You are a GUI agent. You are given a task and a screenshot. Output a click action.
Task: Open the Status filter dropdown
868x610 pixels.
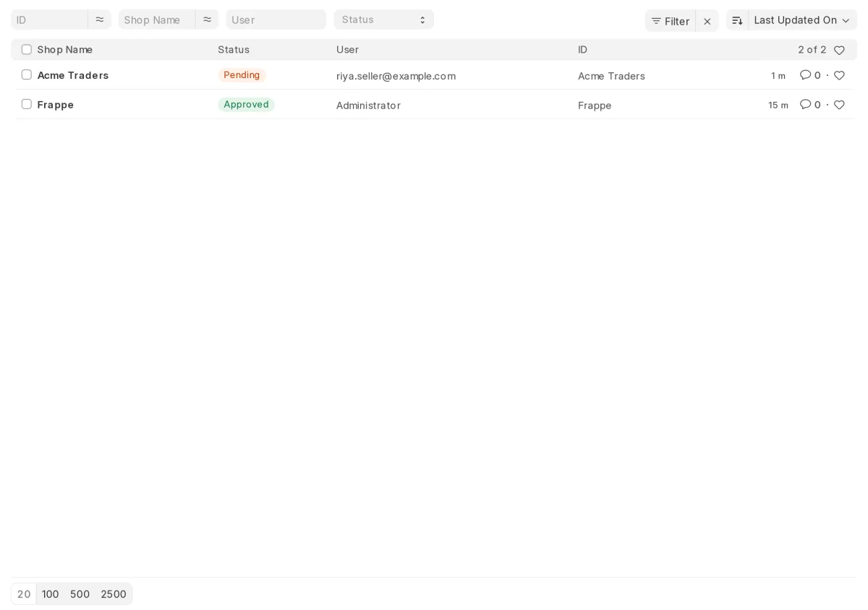coord(383,20)
